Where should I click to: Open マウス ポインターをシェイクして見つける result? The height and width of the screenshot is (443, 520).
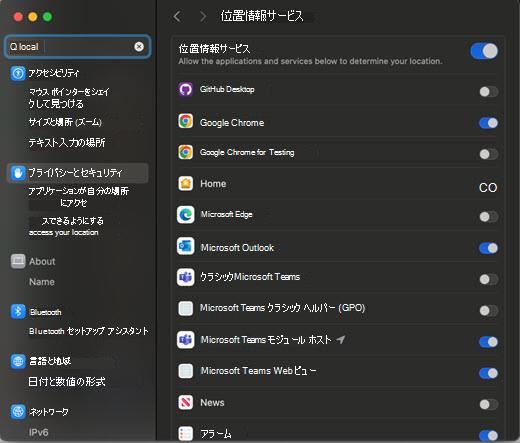pyautogui.click(x=69, y=98)
